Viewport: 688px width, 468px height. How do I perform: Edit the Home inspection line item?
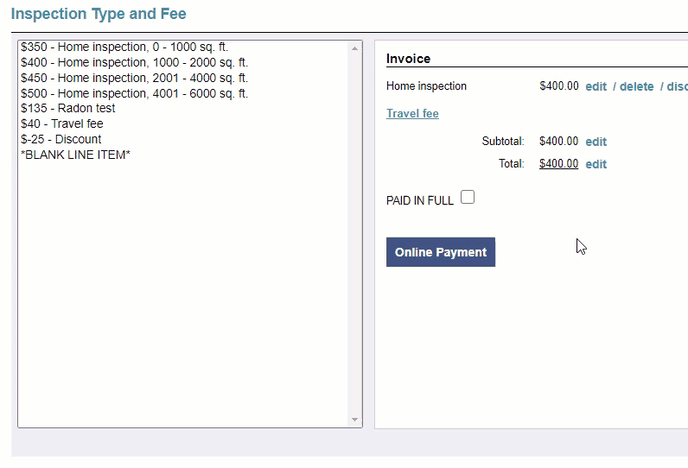coord(596,87)
